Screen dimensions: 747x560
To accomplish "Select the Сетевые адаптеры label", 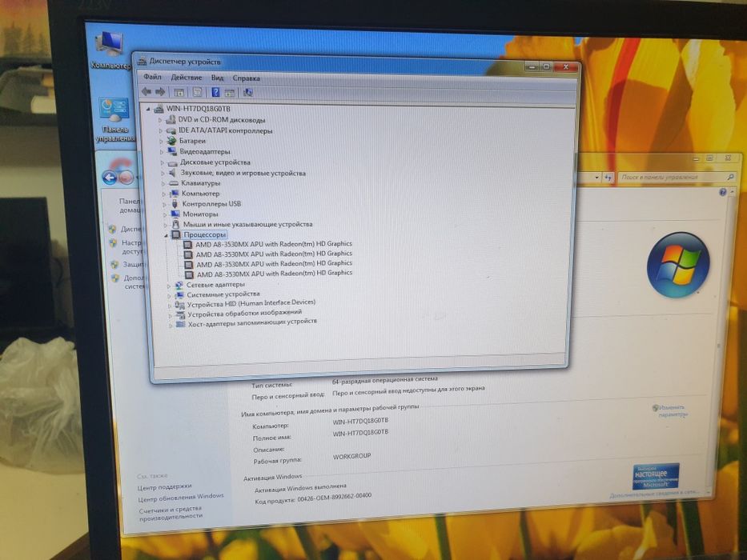I will [215, 285].
